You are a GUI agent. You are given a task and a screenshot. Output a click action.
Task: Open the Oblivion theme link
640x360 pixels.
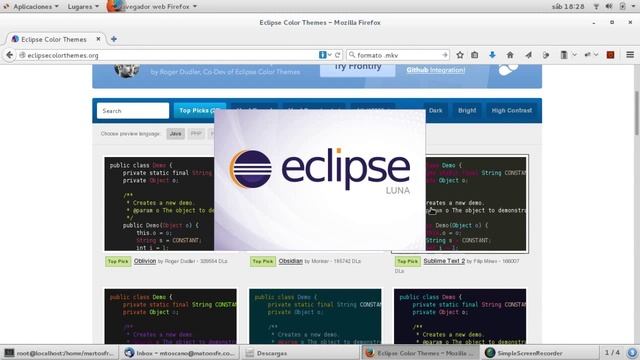pyautogui.click(x=145, y=261)
